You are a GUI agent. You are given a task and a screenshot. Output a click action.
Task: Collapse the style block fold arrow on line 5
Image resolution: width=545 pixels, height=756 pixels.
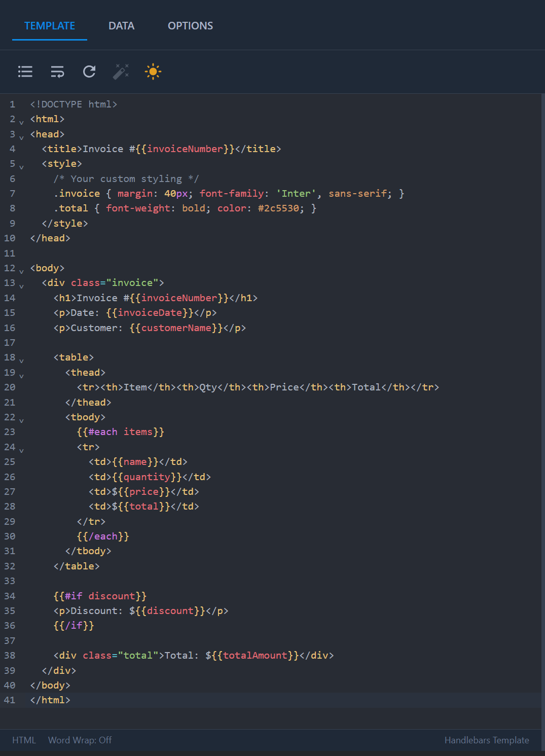coord(21,166)
